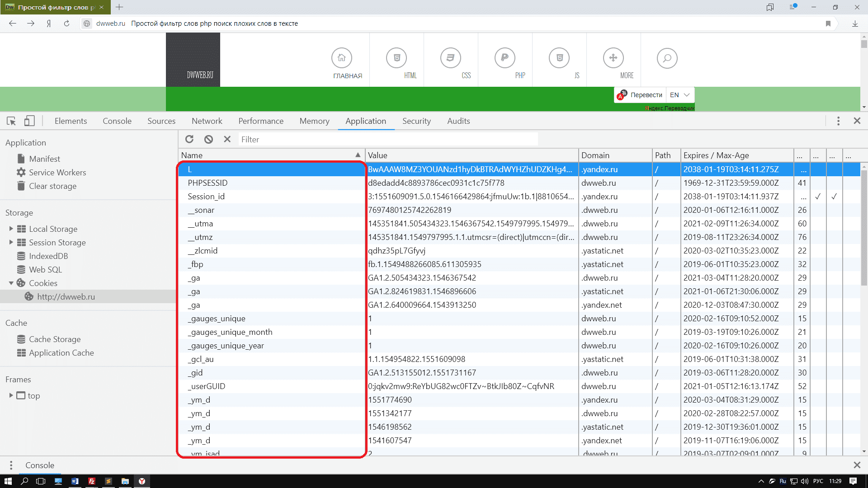
Task: Open Service Workers section
Action: pos(57,172)
